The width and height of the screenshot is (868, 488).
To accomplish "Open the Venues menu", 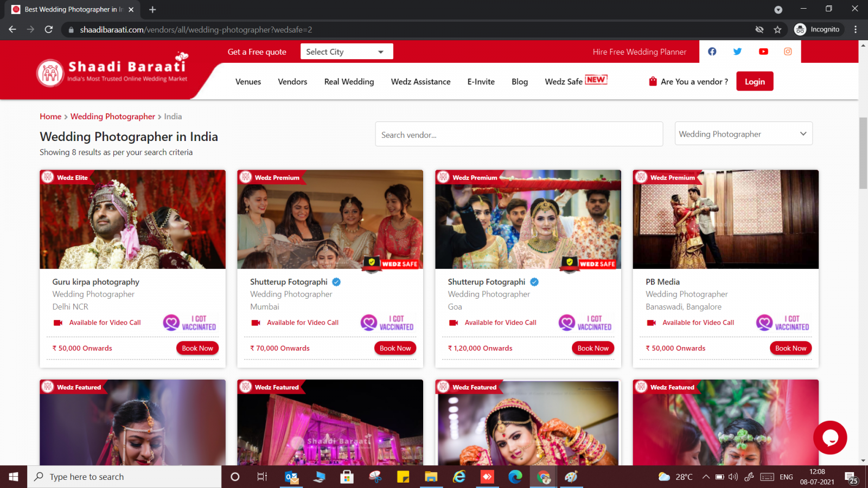I will point(248,81).
